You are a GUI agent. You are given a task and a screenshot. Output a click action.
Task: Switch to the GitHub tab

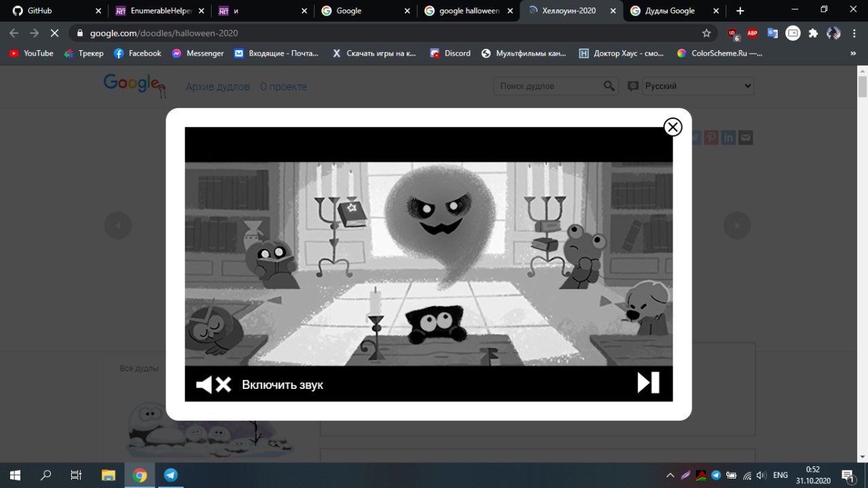pyautogui.click(x=54, y=11)
